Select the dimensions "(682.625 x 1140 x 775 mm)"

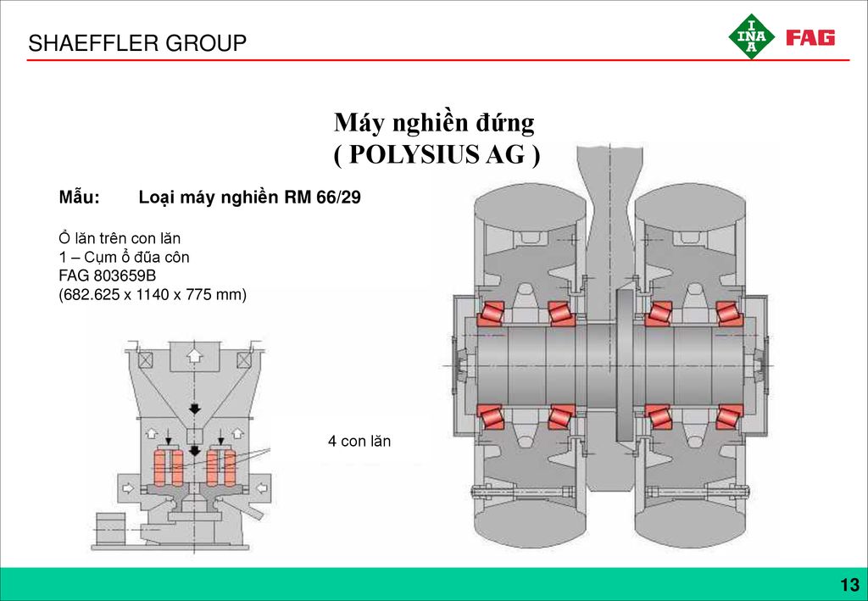(x=153, y=295)
